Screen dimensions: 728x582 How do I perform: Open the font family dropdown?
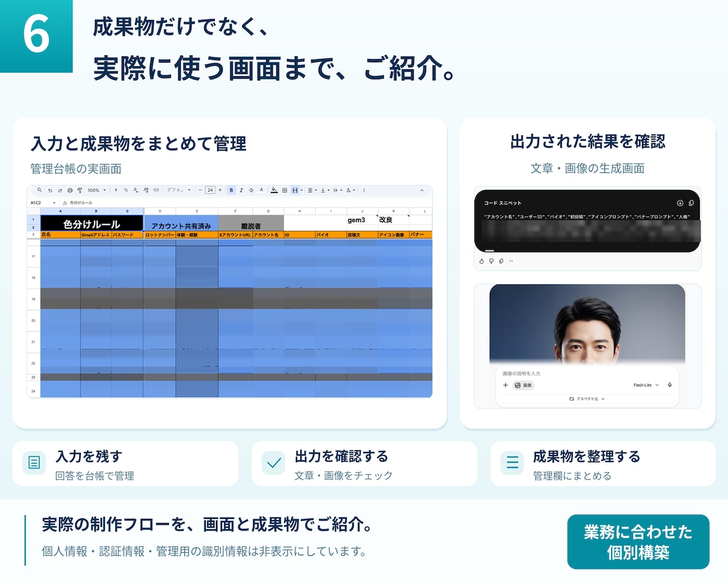178,190
